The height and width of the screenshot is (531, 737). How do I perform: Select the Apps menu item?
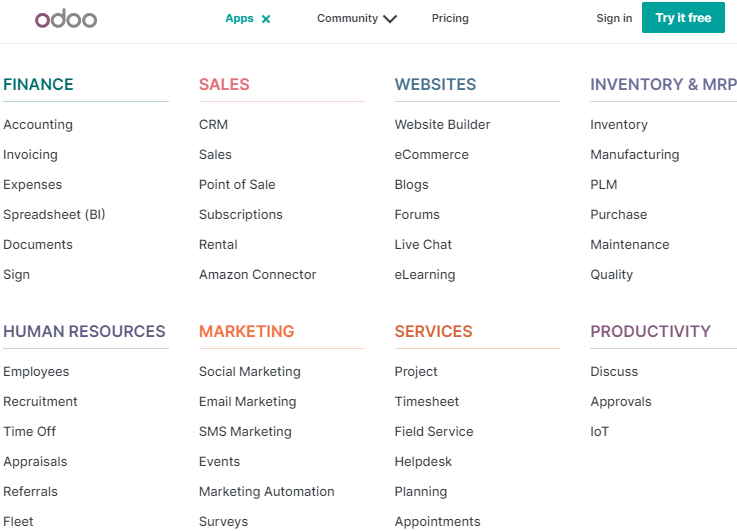click(x=239, y=18)
